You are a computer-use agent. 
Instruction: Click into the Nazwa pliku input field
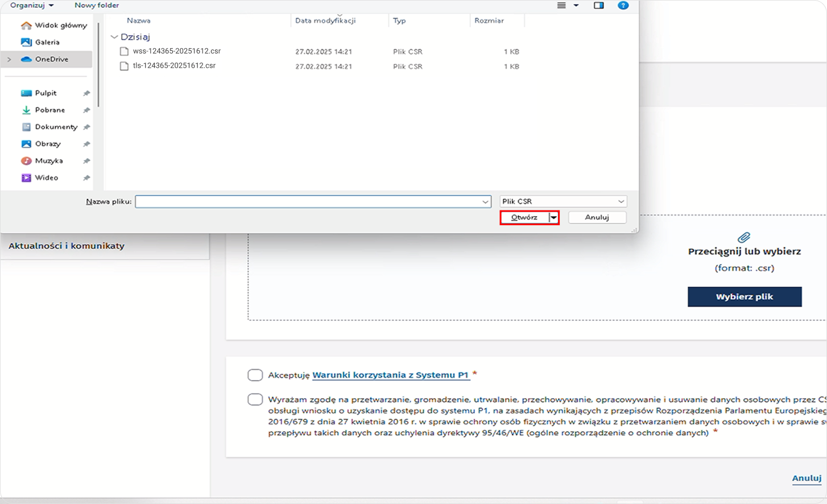click(307, 201)
